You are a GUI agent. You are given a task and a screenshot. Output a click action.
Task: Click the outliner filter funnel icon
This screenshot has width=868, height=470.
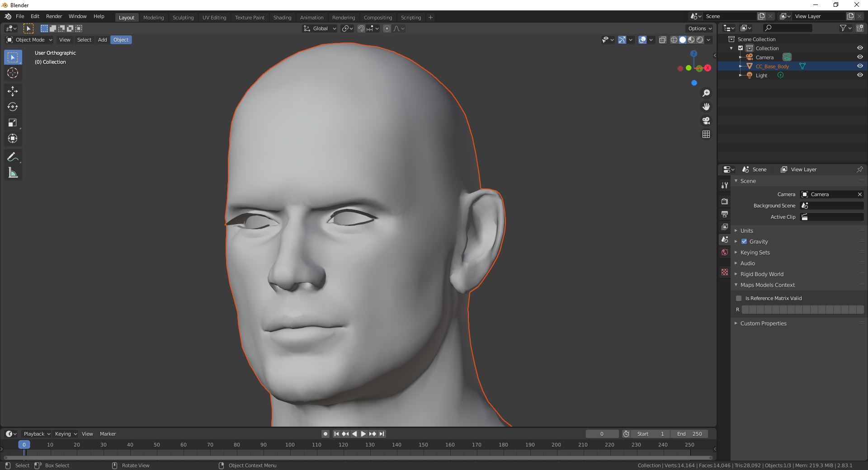pyautogui.click(x=843, y=28)
